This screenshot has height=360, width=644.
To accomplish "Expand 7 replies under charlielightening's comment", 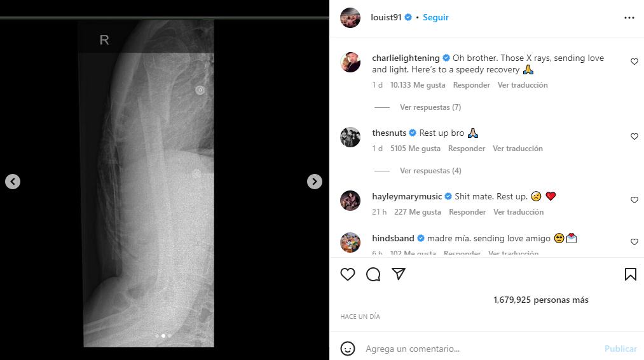I will coord(430,107).
